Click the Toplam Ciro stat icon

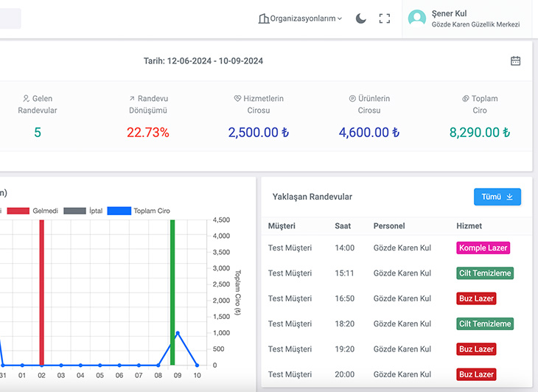pyautogui.click(x=466, y=99)
